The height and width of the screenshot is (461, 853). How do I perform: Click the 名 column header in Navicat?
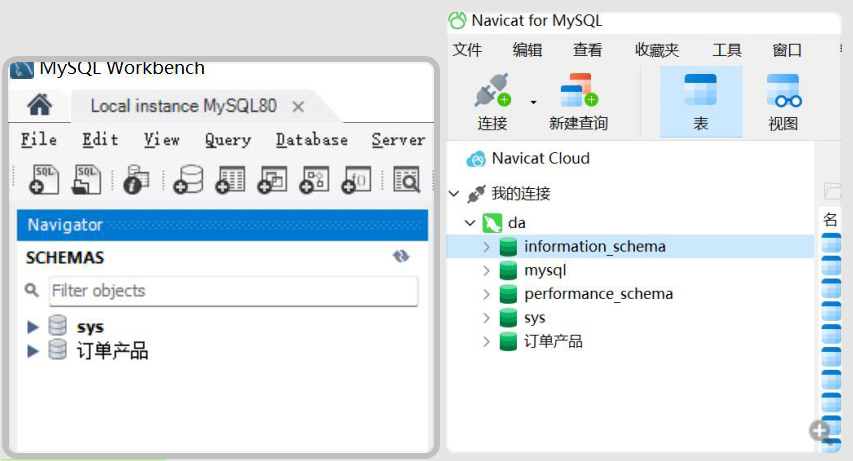point(830,219)
